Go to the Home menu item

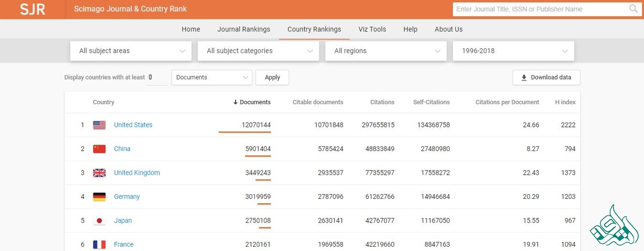pyautogui.click(x=191, y=29)
